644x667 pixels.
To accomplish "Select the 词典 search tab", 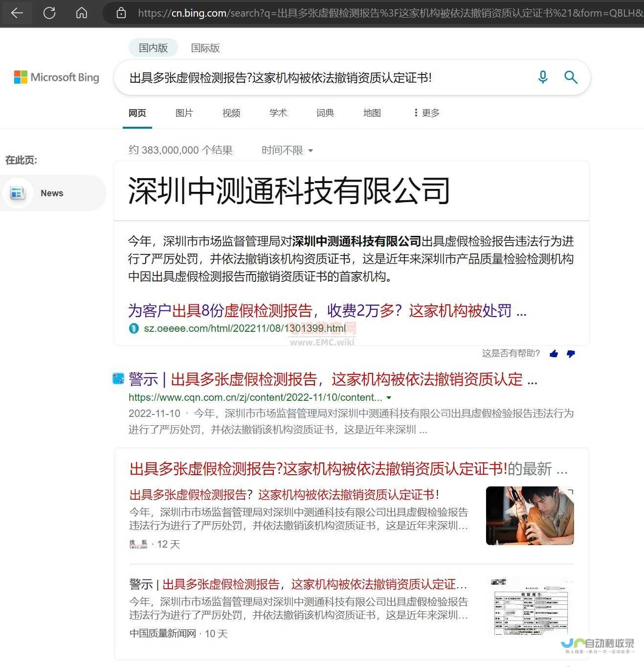I will coord(325,113).
